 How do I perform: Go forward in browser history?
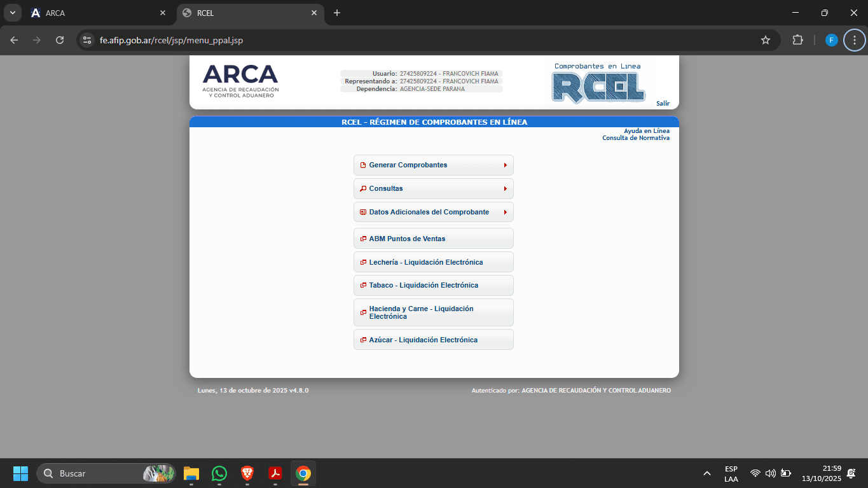coord(37,40)
